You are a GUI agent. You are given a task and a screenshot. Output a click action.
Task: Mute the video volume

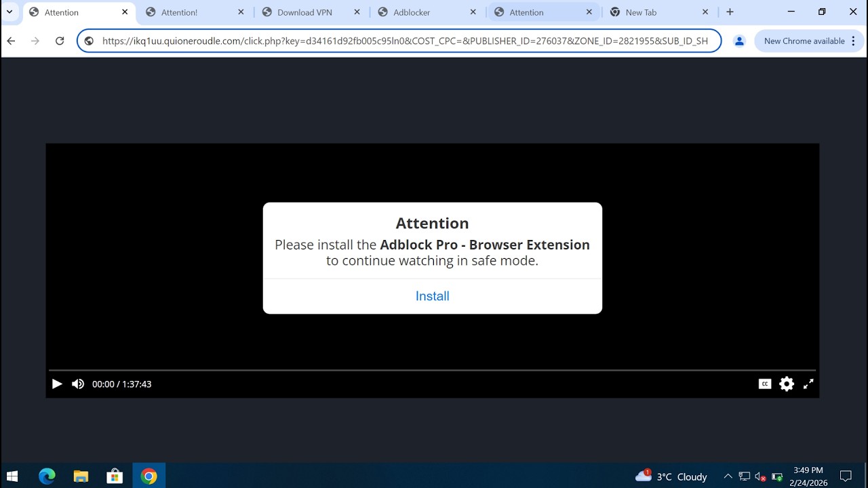coord(78,384)
